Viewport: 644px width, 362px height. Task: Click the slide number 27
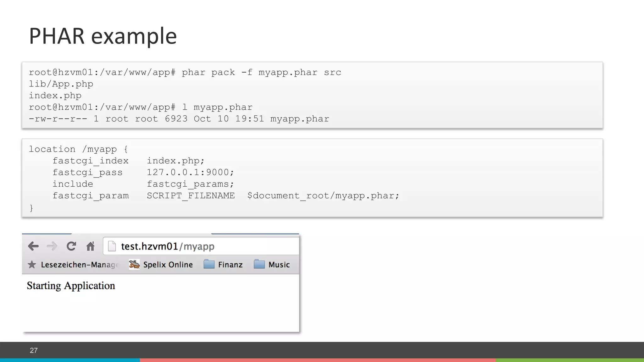34,350
